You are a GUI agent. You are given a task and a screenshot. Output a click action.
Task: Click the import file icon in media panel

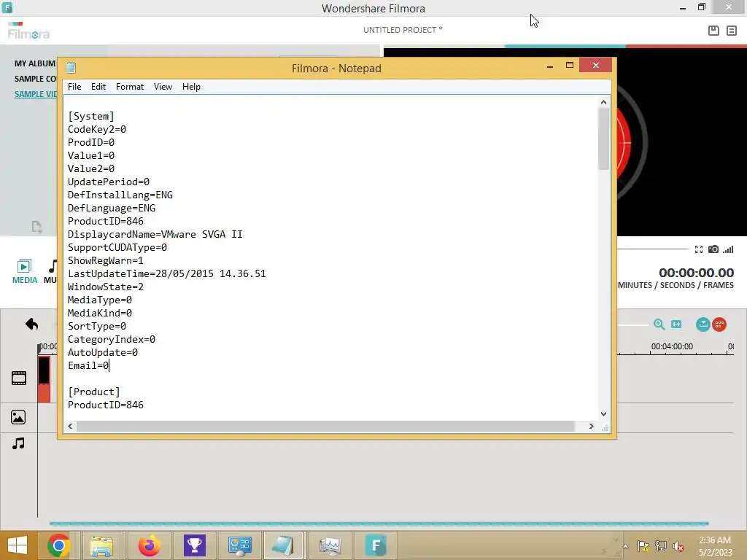click(36, 227)
